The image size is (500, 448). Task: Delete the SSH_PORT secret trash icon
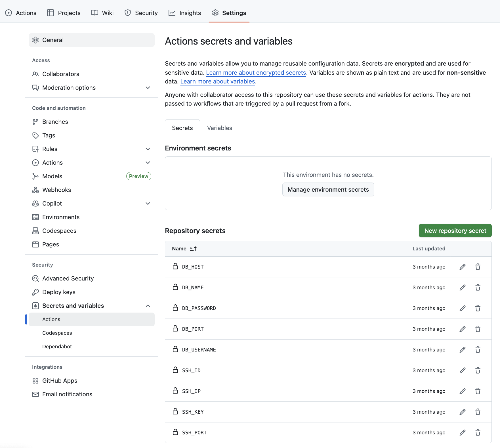478,433
